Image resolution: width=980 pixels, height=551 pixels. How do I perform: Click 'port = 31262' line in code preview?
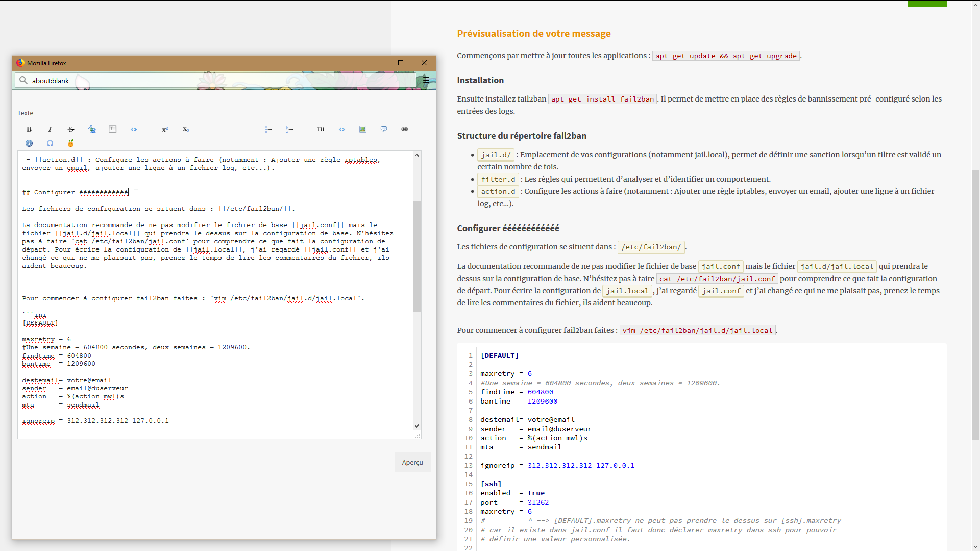tap(514, 503)
